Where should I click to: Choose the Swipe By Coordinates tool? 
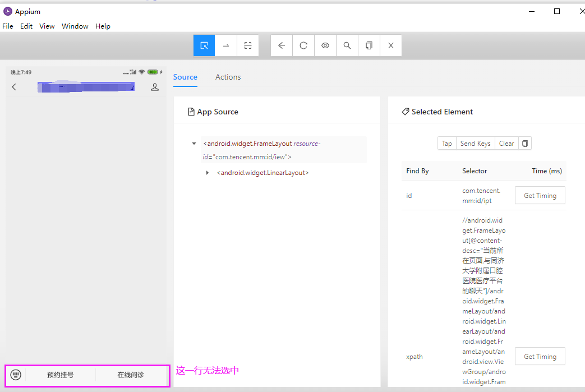point(225,45)
